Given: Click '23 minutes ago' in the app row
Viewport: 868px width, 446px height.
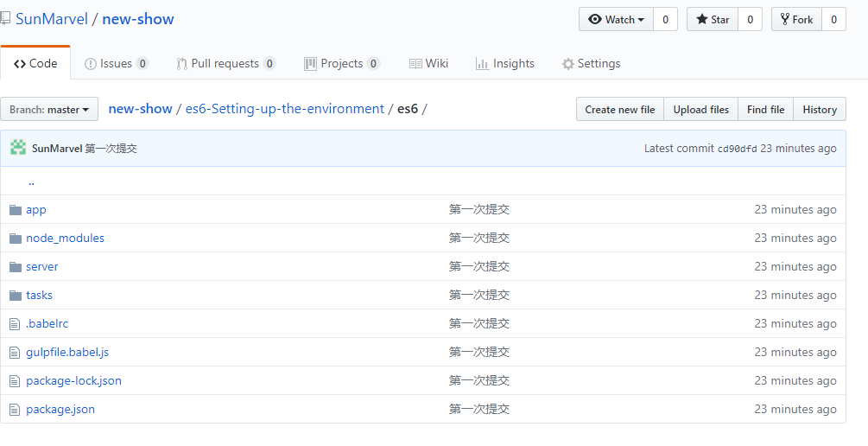Looking at the screenshot, I should tap(795, 210).
